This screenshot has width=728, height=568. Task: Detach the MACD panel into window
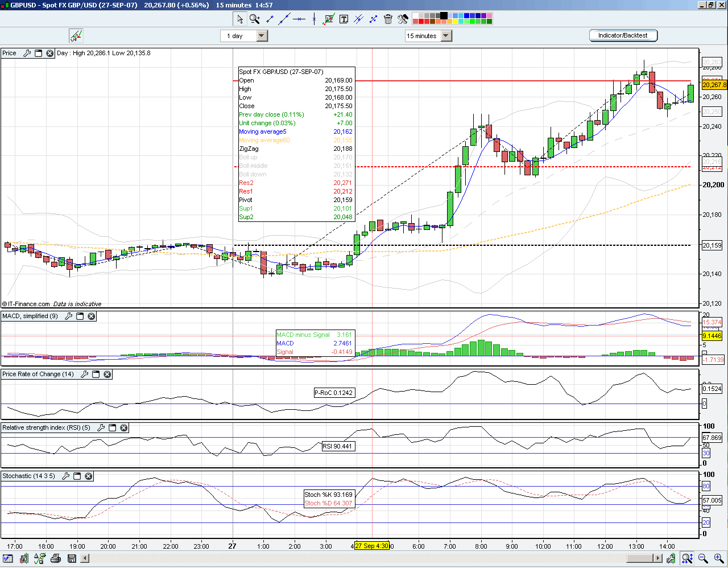pos(80,316)
